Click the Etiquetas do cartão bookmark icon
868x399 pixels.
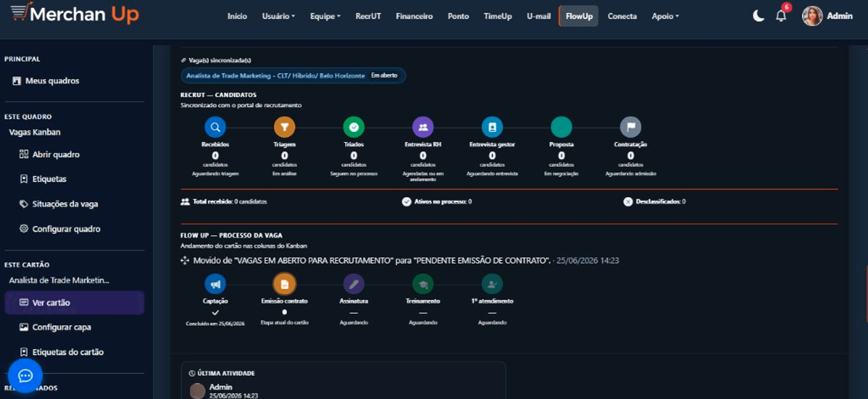pyautogui.click(x=24, y=352)
